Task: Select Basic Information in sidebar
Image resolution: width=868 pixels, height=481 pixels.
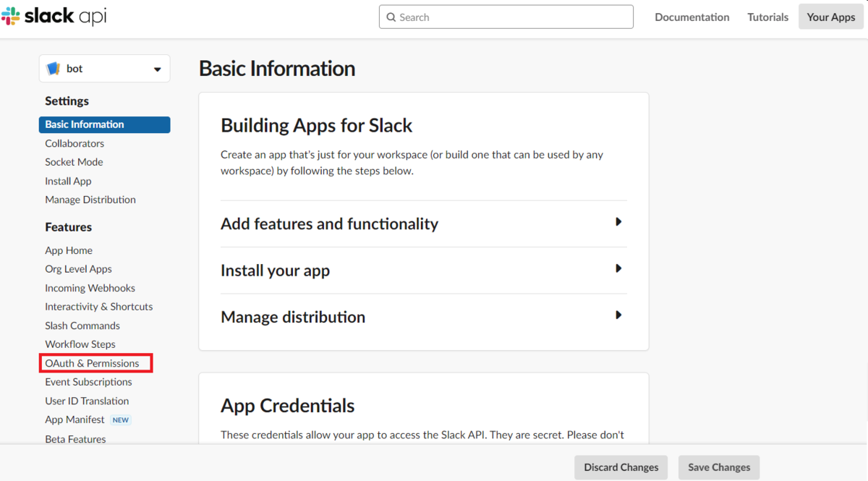Action: 85,124
